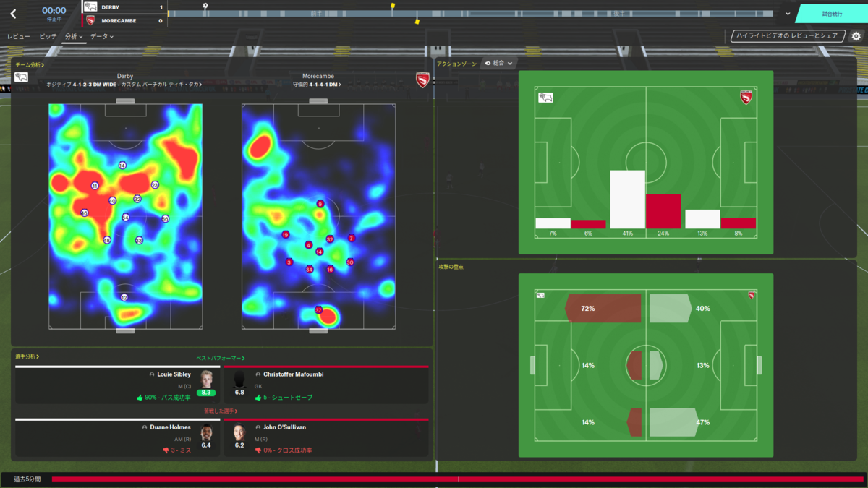Click the 00:00 match clock
Viewport: 868px width, 488px height.
point(54,11)
